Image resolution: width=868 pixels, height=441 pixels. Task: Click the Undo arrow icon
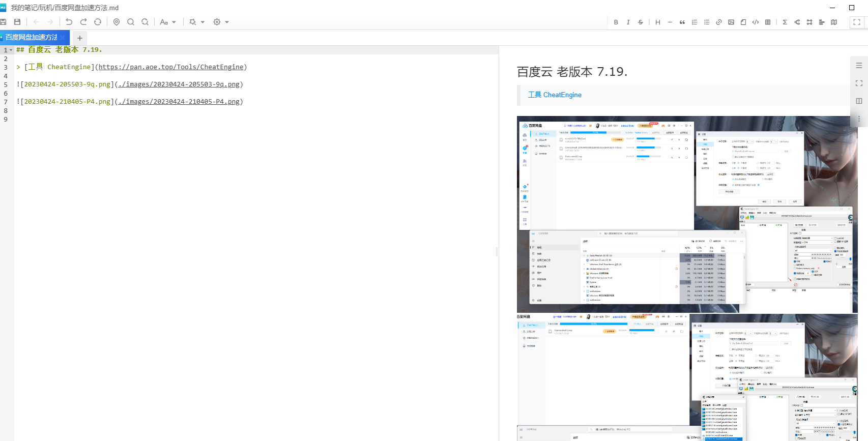click(69, 22)
